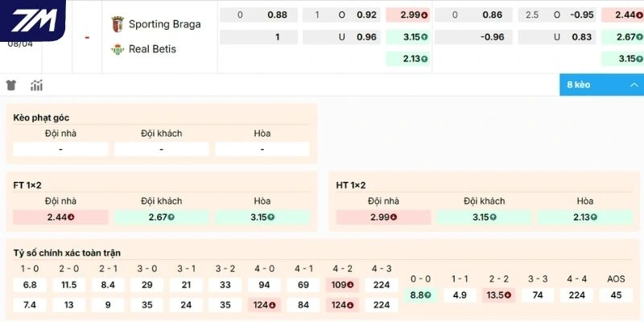Select correct score 2 - 2 odds 13.5
The width and height of the screenshot is (644, 322).
(499, 295)
